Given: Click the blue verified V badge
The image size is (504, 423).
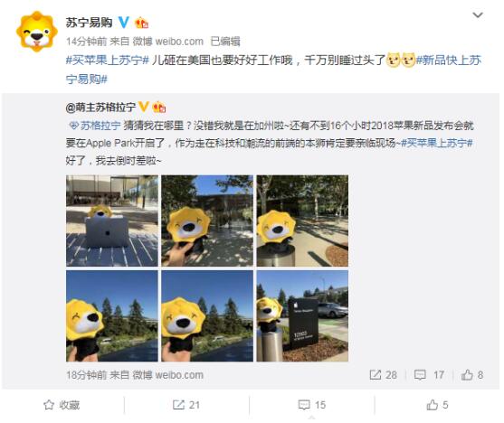Looking at the screenshot, I should 123,23.
